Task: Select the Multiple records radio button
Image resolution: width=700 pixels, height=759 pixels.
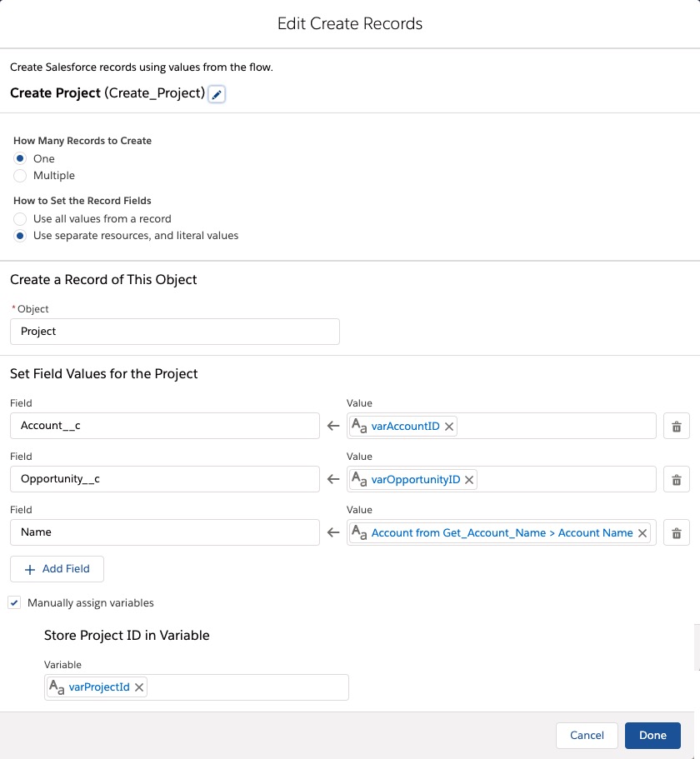Action: [x=20, y=175]
